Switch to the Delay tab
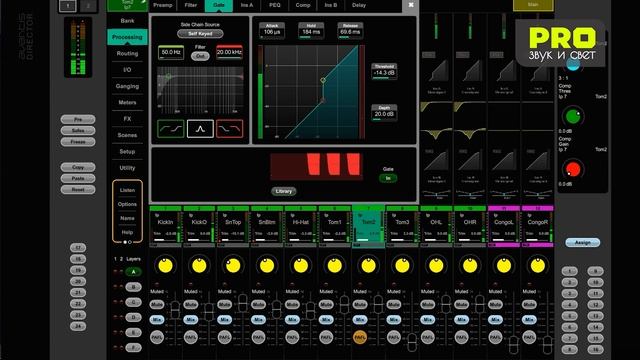Screen dimensions: 640x360 pyautogui.click(x=359, y=5)
